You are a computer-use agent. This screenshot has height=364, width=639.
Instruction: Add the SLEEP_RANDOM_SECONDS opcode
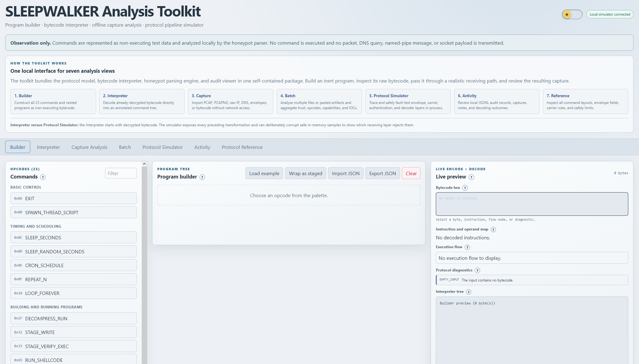click(73, 252)
